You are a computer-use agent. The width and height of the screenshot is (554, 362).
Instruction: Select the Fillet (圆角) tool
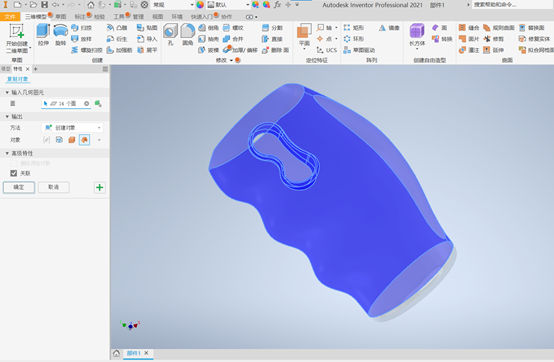188,35
